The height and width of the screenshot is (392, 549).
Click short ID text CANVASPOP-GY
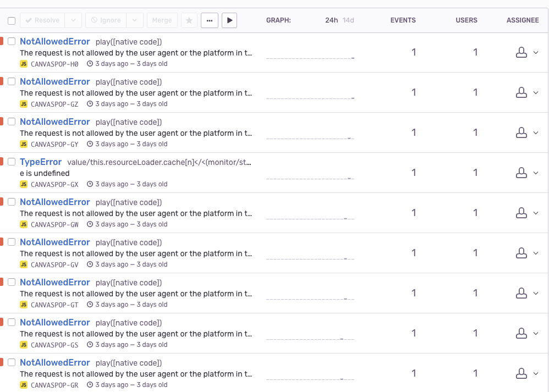(x=54, y=144)
